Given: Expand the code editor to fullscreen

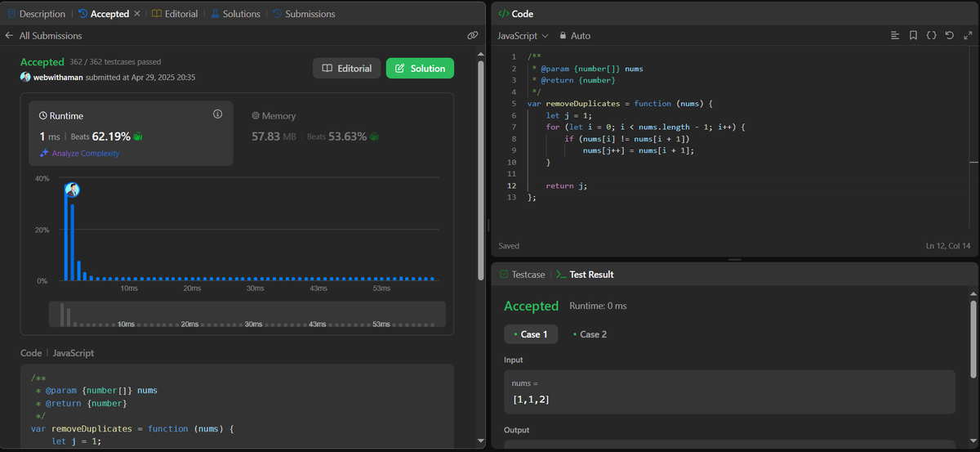Looking at the screenshot, I should [x=967, y=35].
